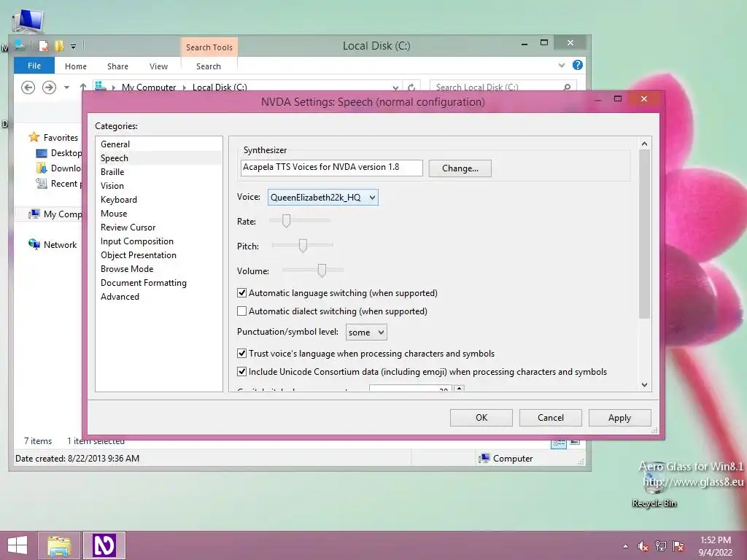Toggle Automatic language switching checkbox
747x560 pixels.
pos(242,293)
